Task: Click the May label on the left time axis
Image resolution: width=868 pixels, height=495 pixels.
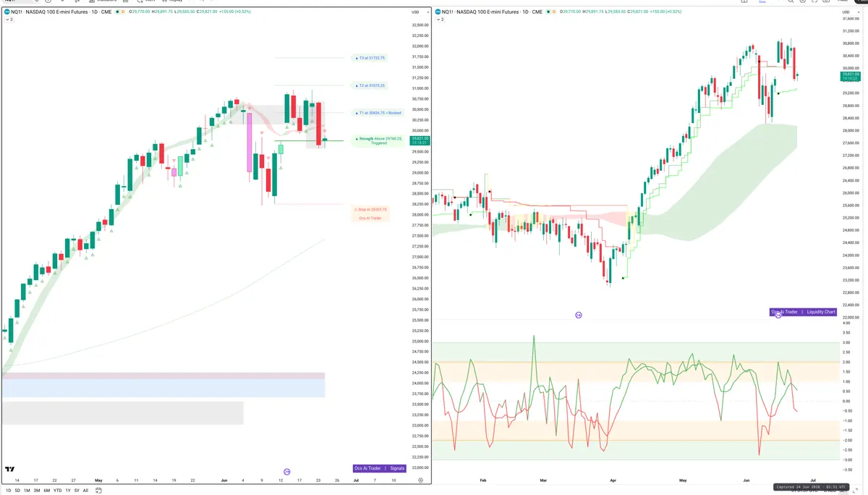Action: click(x=99, y=480)
